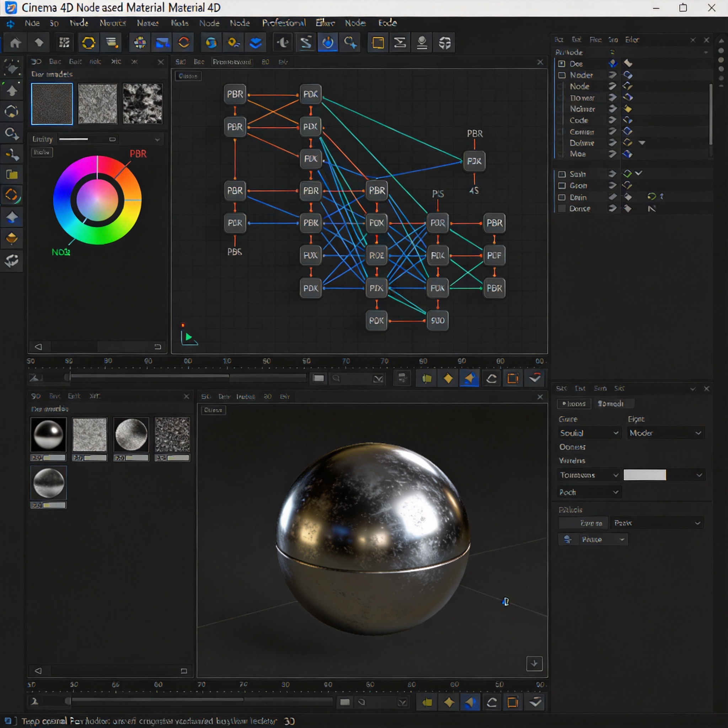Click the sigma toolbar icon
The width and height of the screenshot is (728, 728).
coord(400,43)
